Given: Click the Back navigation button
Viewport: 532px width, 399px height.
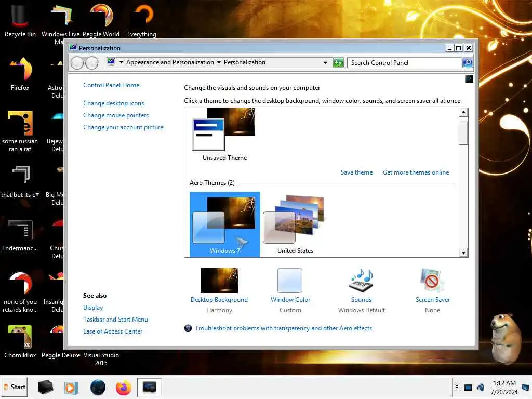Looking at the screenshot, I should coord(77,63).
